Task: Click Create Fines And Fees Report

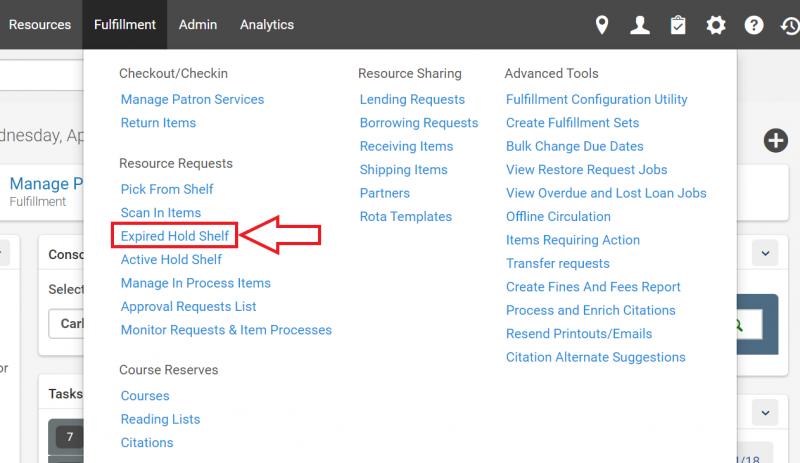Action: click(x=593, y=287)
